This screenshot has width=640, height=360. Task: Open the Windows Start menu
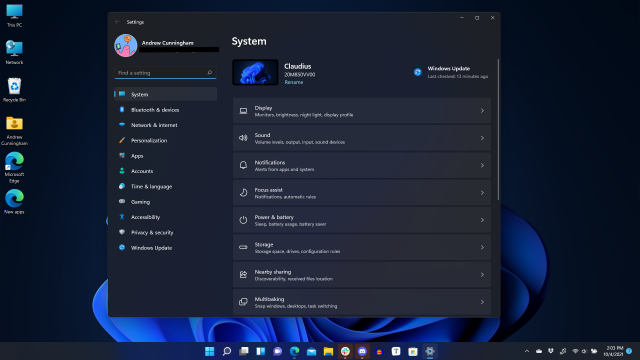click(209, 351)
